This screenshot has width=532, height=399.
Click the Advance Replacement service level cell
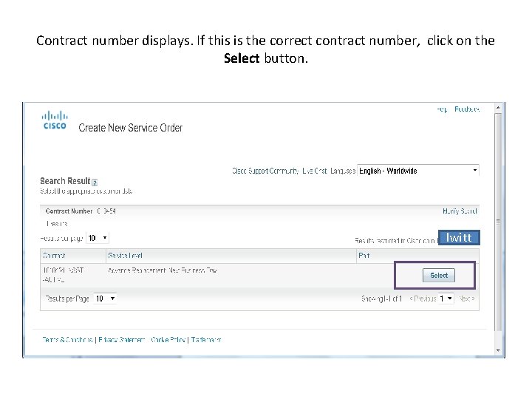(x=162, y=270)
